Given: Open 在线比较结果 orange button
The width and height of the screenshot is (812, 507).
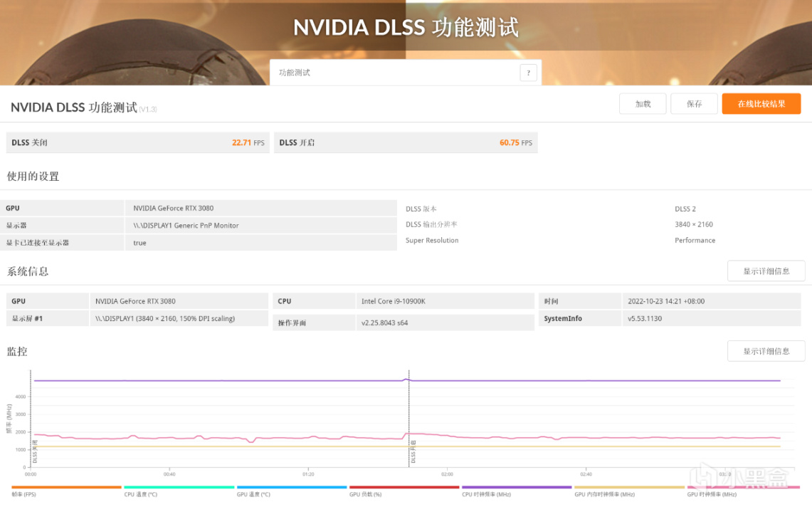Looking at the screenshot, I should pyautogui.click(x=761, y=104).
